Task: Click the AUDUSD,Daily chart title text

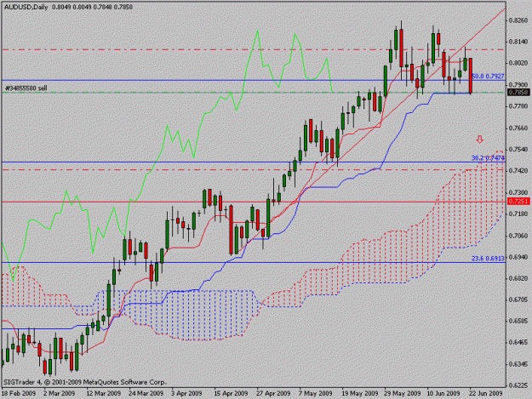Action: pos(26,7)
